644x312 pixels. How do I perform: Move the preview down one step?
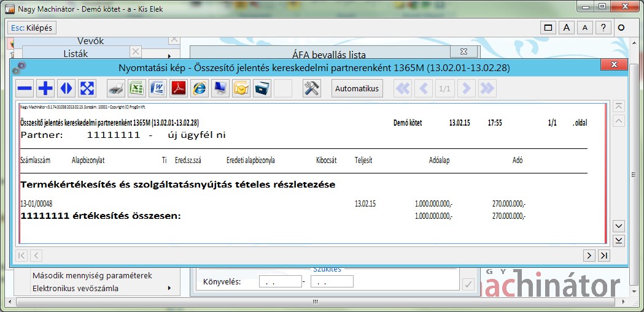click(x=619, y=226)
